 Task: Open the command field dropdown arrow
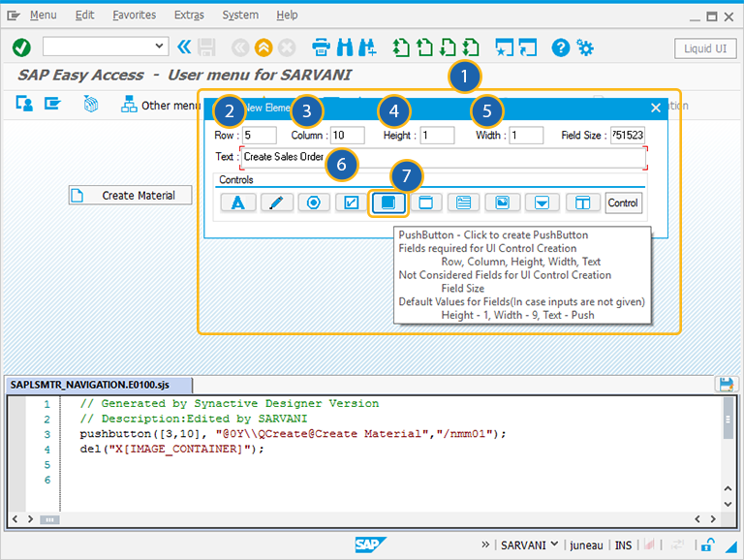coord(159,47)
